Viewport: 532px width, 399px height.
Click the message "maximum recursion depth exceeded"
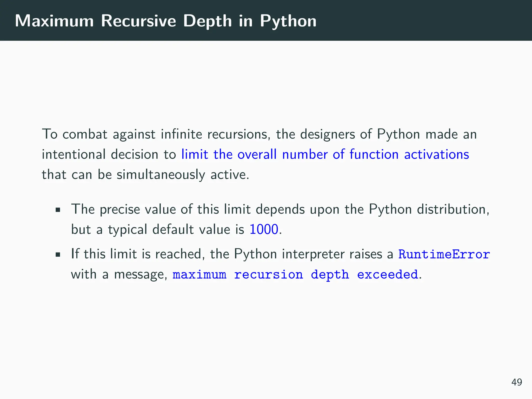[x=295, y=275]
